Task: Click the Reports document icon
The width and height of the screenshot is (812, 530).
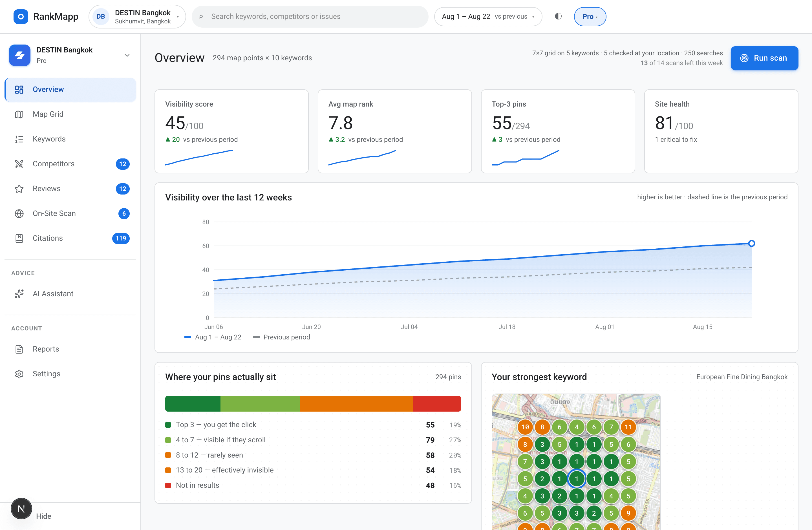Action: click(x=19, y=349)
